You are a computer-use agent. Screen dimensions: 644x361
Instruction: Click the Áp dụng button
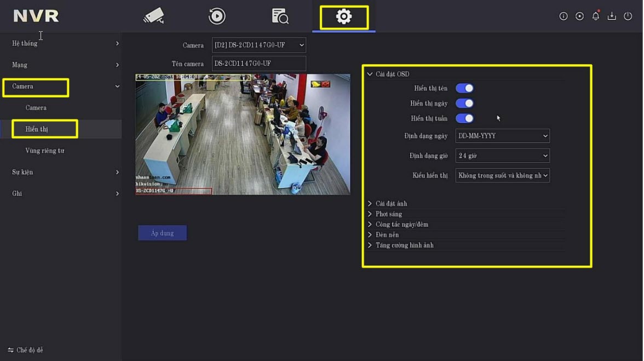click(162, 233)
